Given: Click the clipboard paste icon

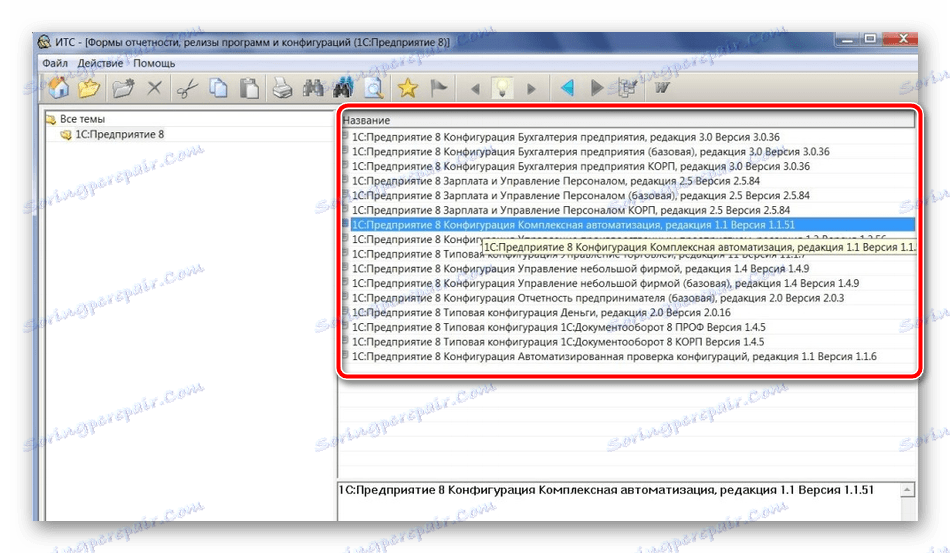Looking at the screenshot, I should (249, 88).
